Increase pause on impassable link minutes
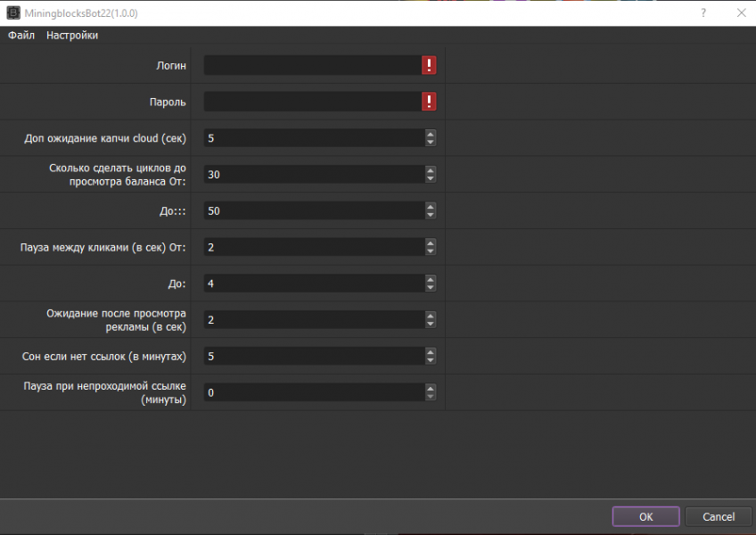 [x=430, y=389]
